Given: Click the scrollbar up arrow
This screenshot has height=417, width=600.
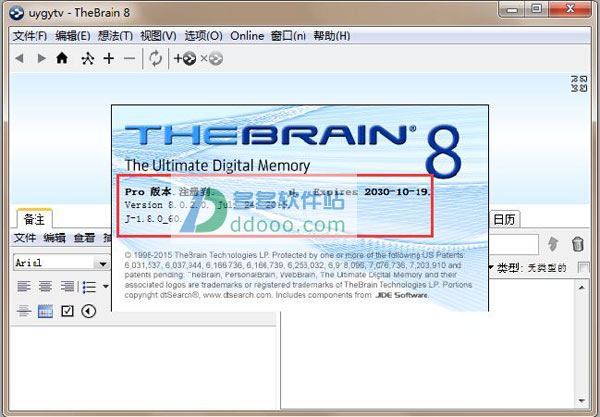Looking at the screenshot, I should [582, 287].
